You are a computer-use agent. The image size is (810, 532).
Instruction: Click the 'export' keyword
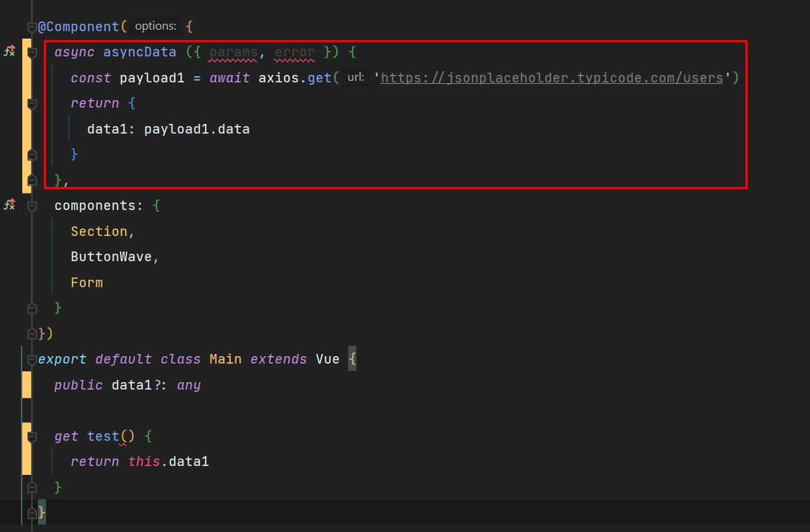pyautogui.click(x=62, y=359)
